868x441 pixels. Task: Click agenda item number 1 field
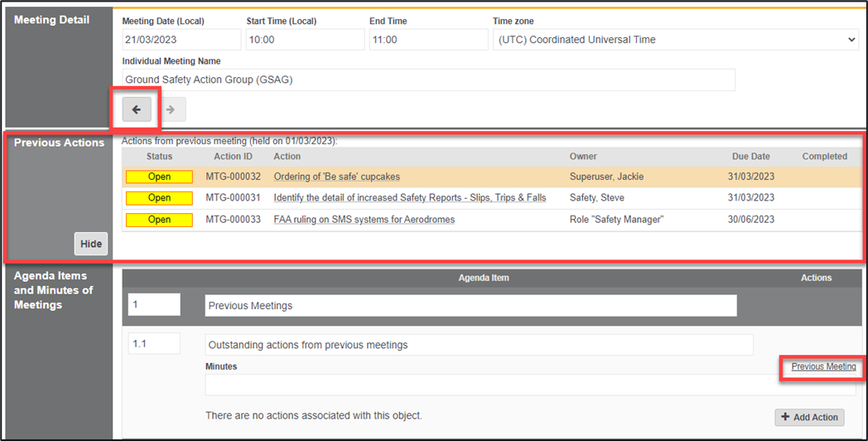click(154, 304)
